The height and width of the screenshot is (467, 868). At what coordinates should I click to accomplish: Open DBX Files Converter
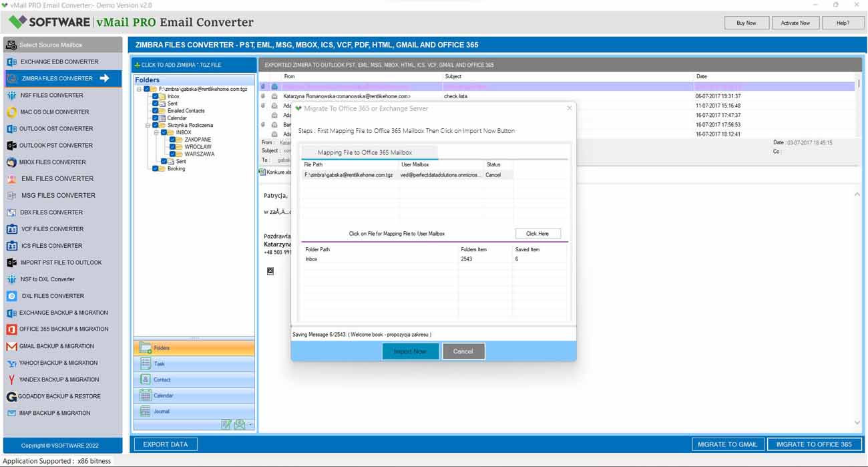coord(62,212)
